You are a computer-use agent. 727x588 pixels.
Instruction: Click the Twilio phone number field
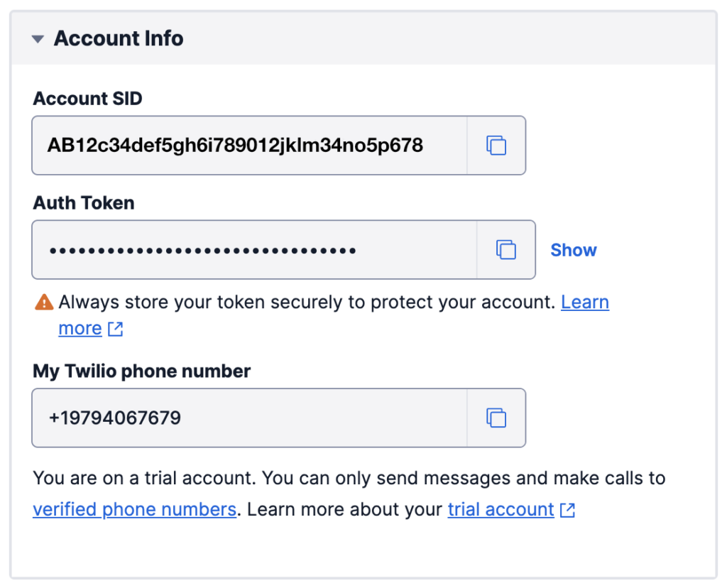pos(248,418)
